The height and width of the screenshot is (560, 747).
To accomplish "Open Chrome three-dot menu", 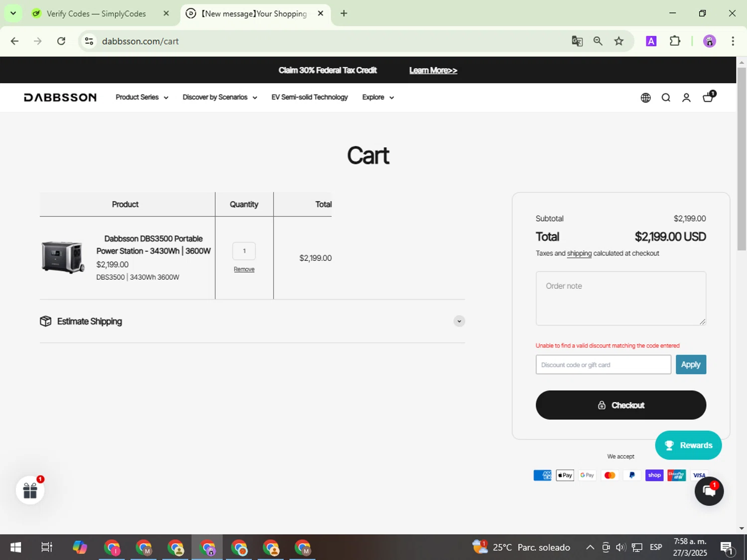I will click(x=733, y=41).
